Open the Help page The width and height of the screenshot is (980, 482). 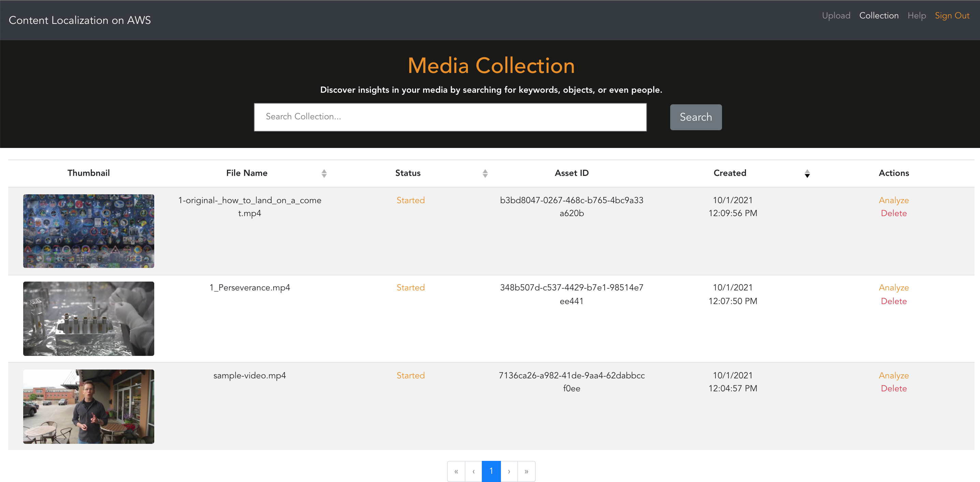917,16
